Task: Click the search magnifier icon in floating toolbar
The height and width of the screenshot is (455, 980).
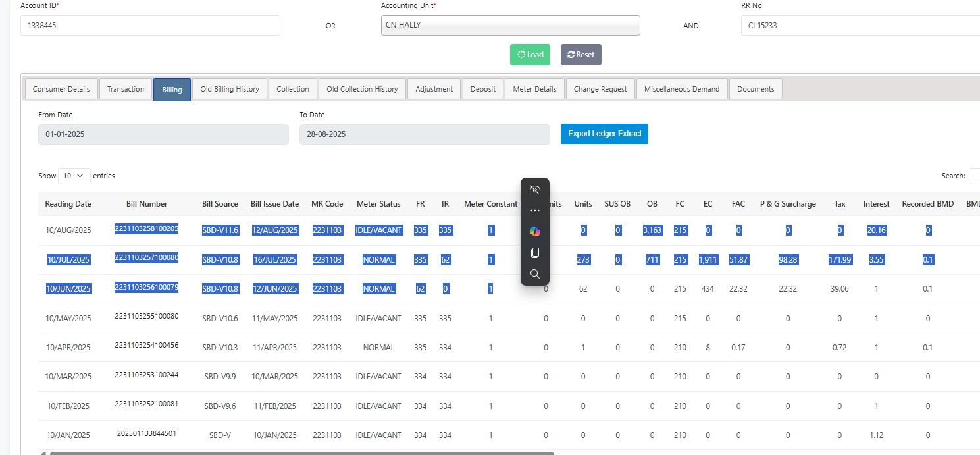Action: 535,274
